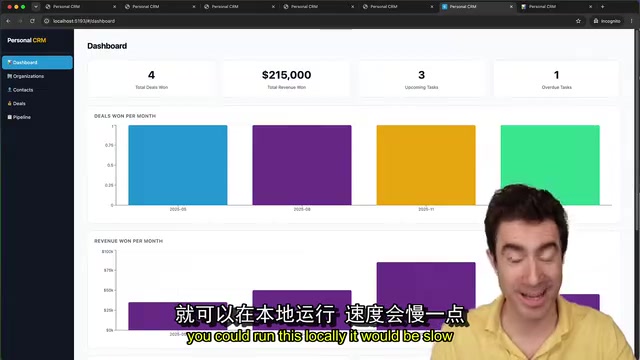The height and width of the screenshot is (360, 640).
Task: Click the Deals money bag icon
Action: (9, 104)
